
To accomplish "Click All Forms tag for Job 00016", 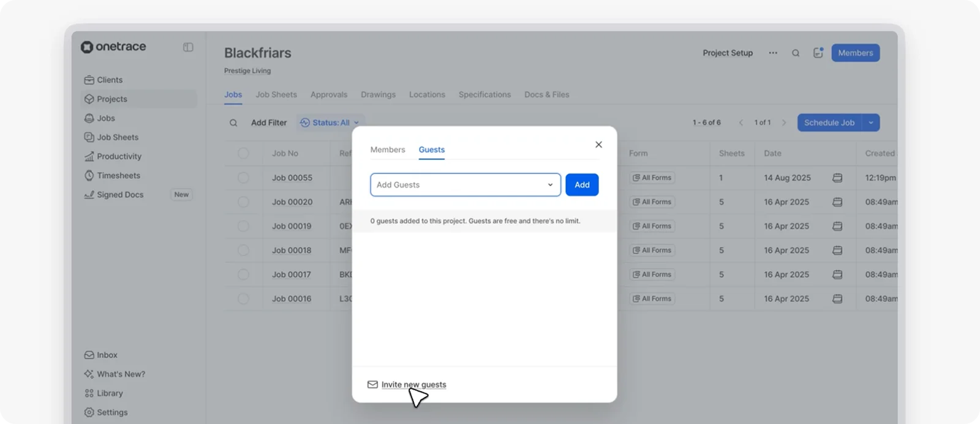I will 652,298.
